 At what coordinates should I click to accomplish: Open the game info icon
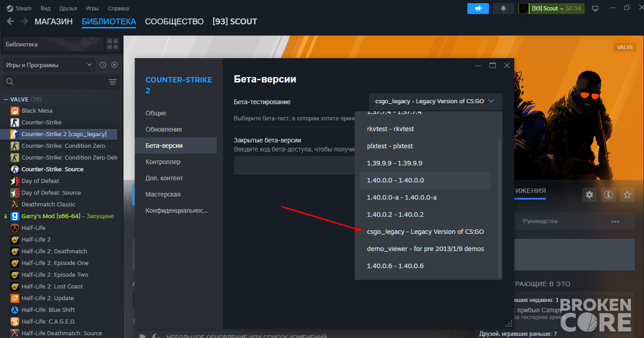click(608, 195)
